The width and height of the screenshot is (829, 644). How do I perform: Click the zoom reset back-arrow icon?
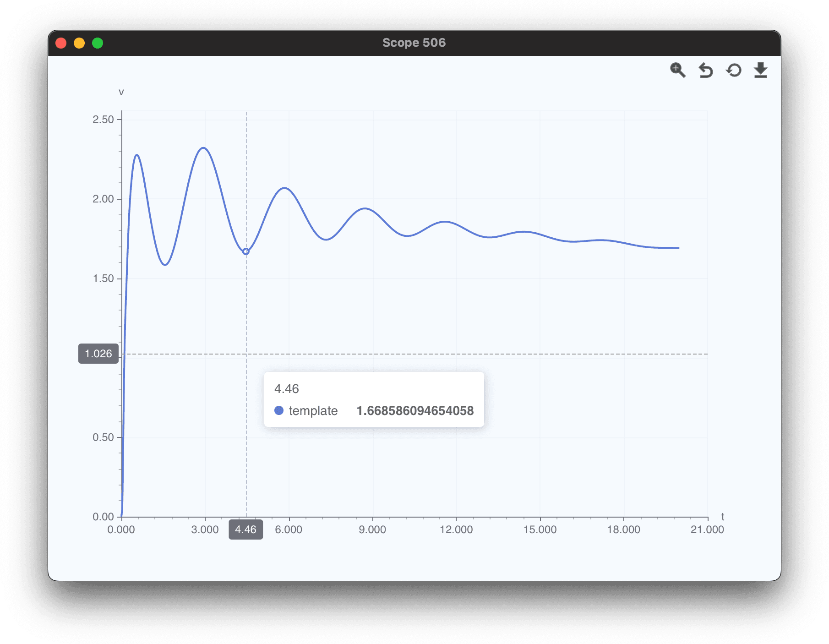point(705,71)
